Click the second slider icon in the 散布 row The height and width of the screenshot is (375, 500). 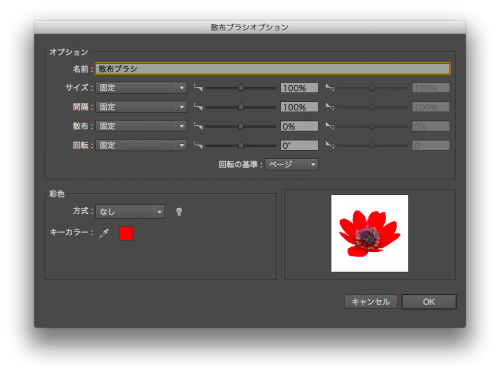330,126
